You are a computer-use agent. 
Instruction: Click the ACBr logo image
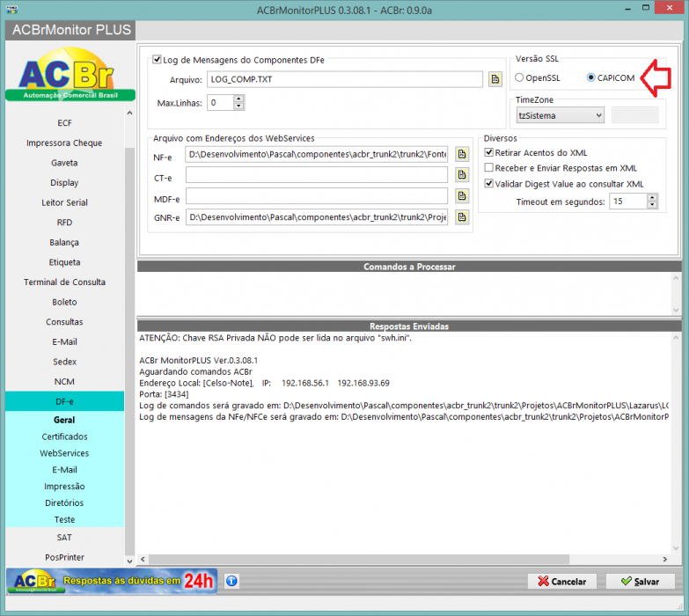pos(70,74)
